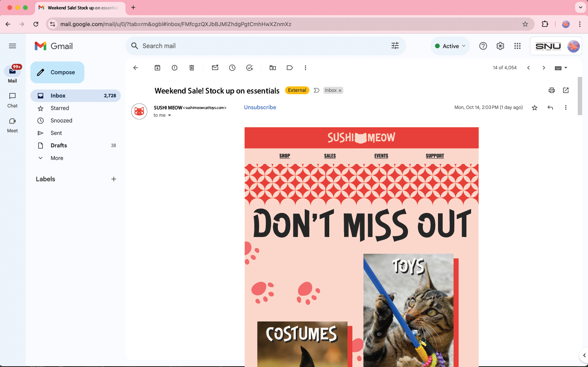Open Google apps grid

click(517, 46)
